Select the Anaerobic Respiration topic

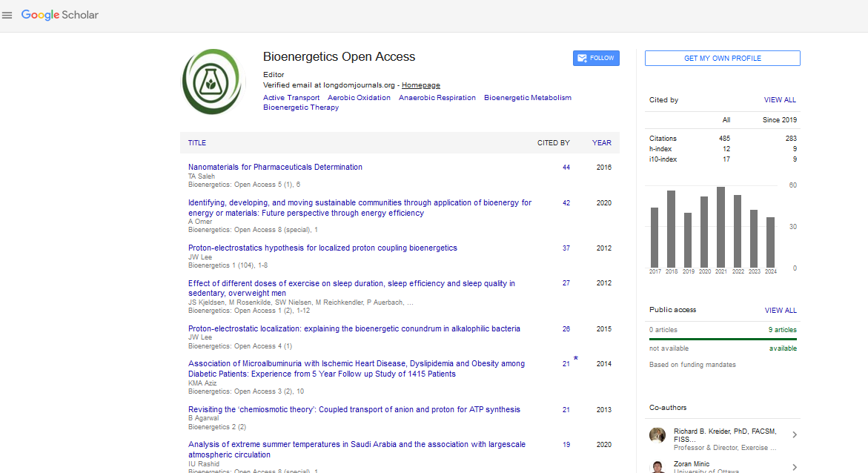tap(437, 97)
